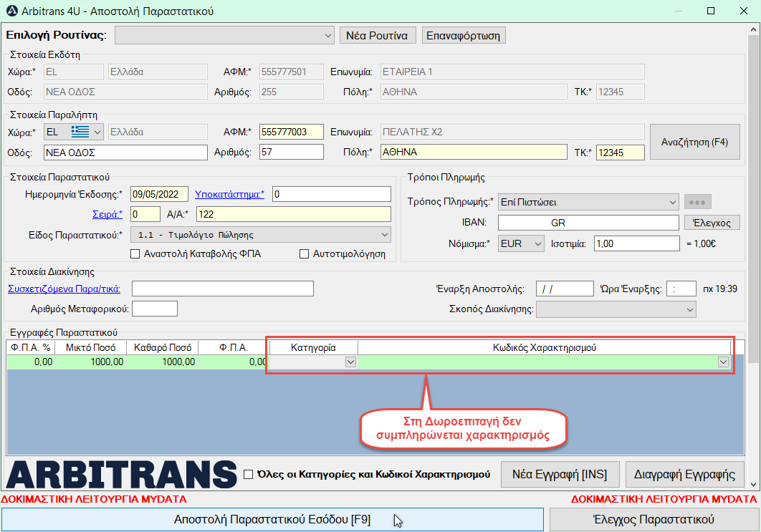Screen dimensions: 761x532
Task: Click the Μικτό Ποσό column header
Action: pyautogui.click(x=91, y=347)
